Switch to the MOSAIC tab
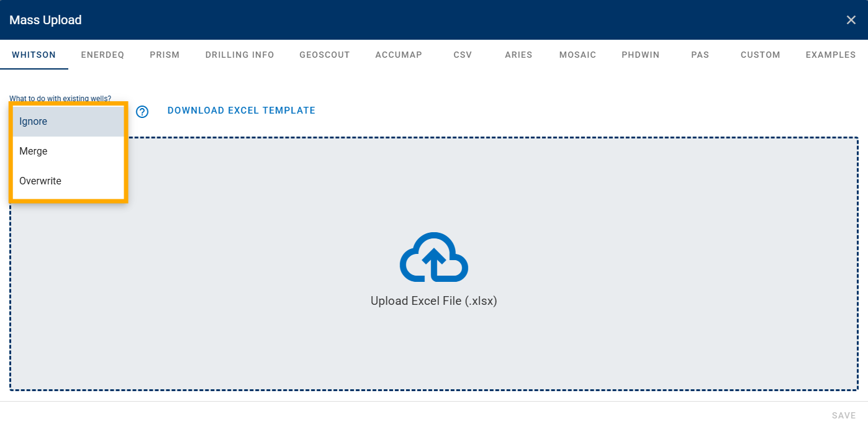 [577, 55]
